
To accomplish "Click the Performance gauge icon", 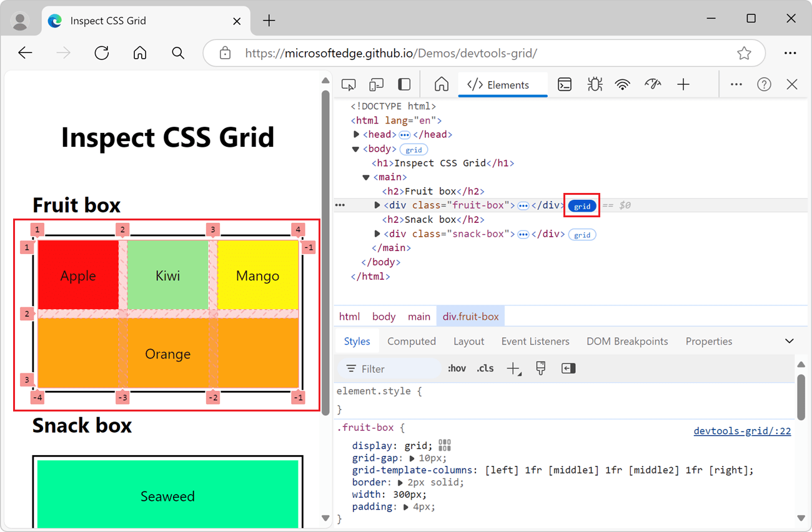I will [x=653, y=84].
